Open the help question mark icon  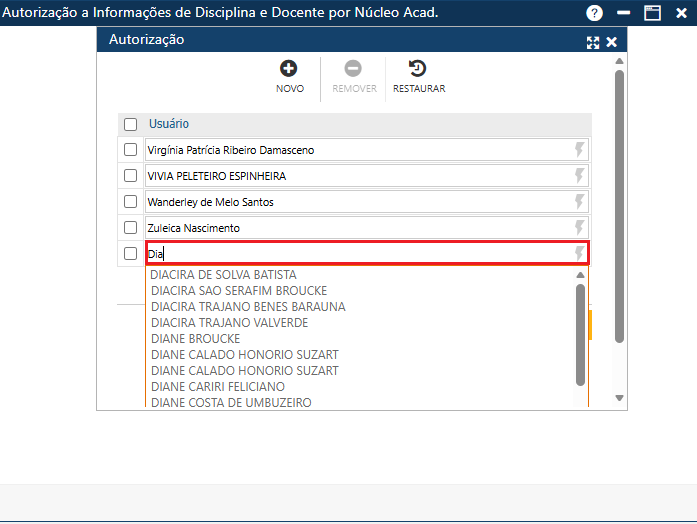[595, 13]
